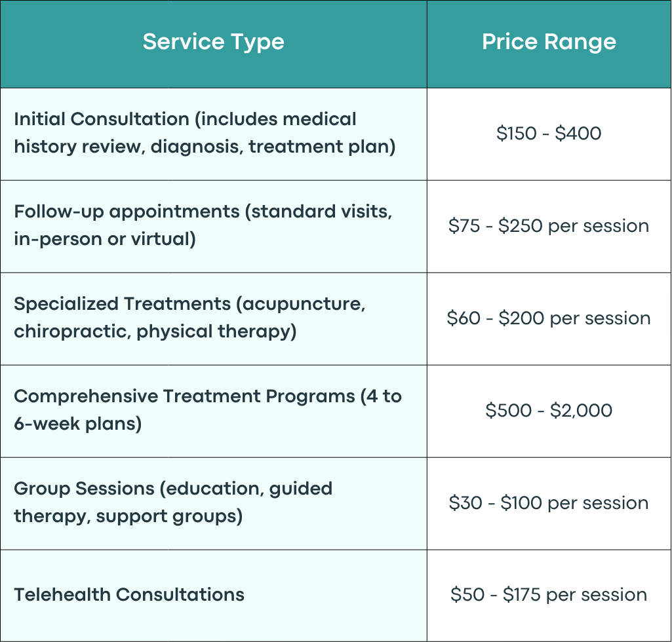672x642 pixels.
Task: Click the text 'history review, diagnosis, treatment plan)'
Action: 205,147
